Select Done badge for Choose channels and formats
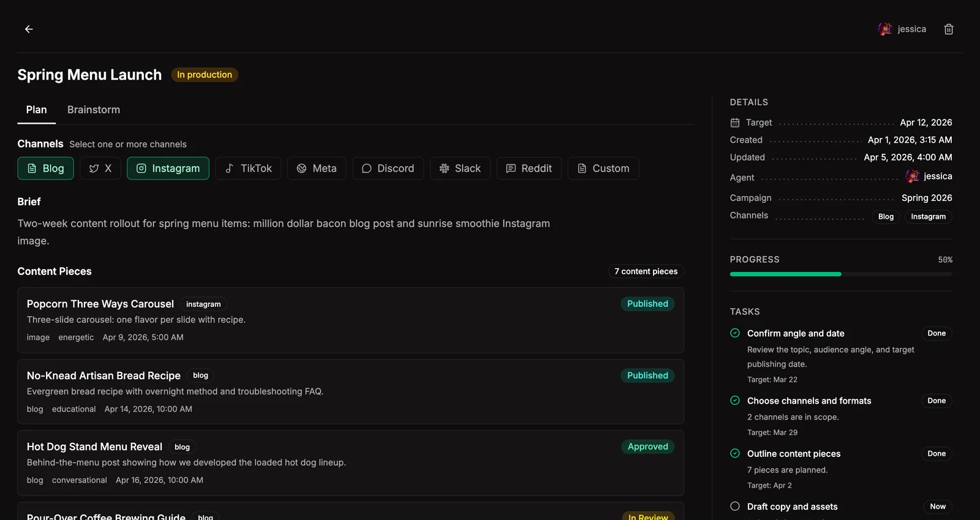Image resolution: width=980 pixels, height=520 pixels. (937, 401)
